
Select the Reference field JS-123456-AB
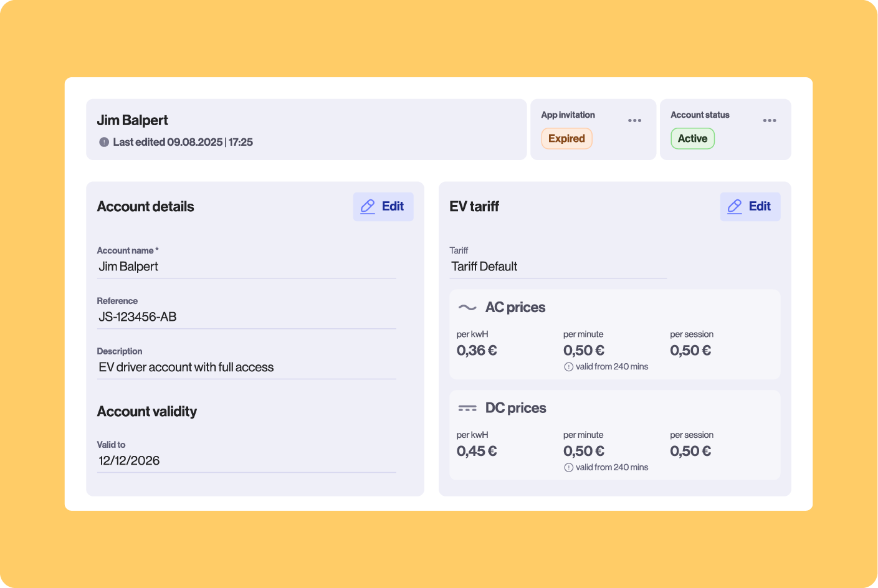(x=246, y=316)
